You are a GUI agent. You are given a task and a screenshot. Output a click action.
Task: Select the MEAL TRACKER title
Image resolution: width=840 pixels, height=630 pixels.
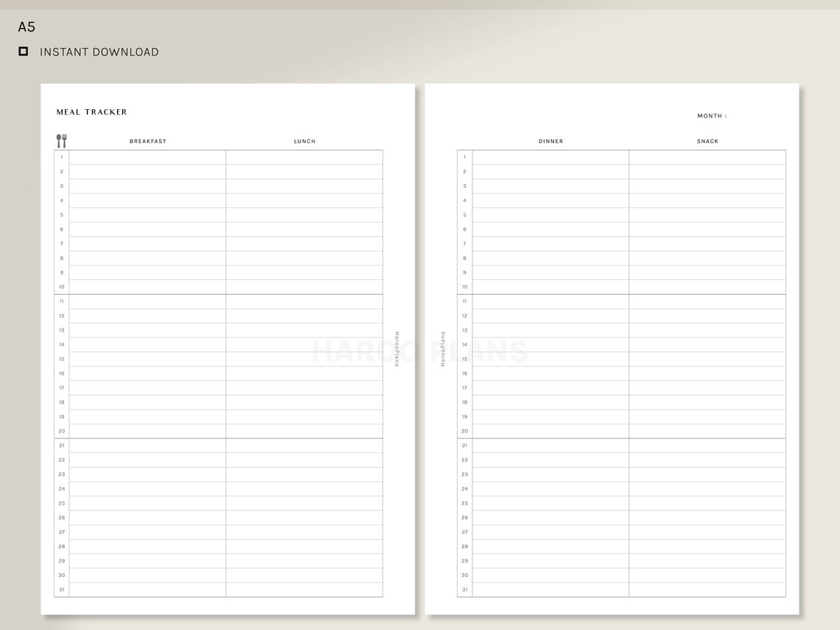tap(91, 112)
